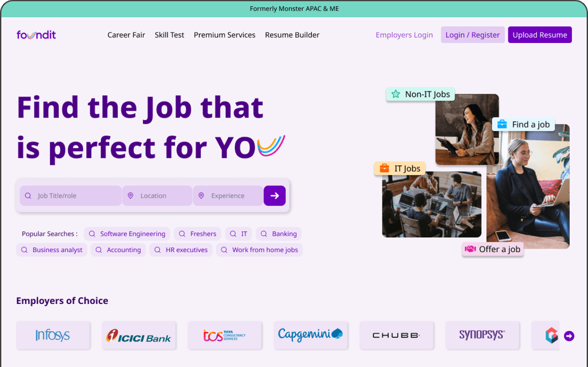Open the Skill Test menu item

(169, 35)
